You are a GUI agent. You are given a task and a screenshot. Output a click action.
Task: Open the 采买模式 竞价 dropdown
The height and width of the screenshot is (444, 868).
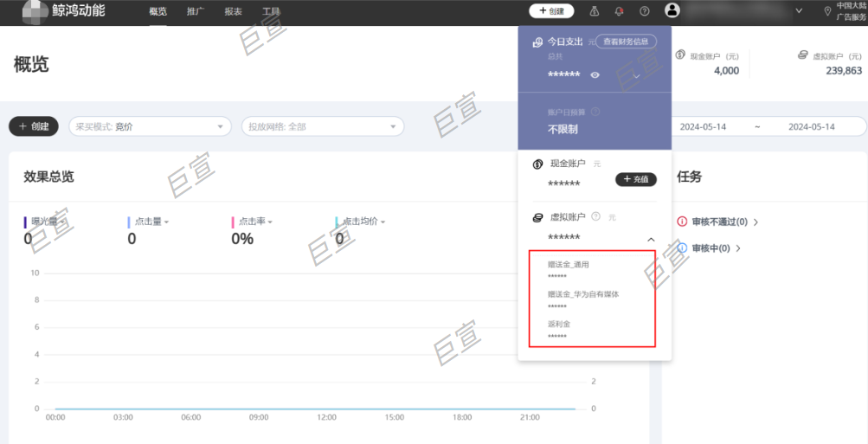[150, 126]
